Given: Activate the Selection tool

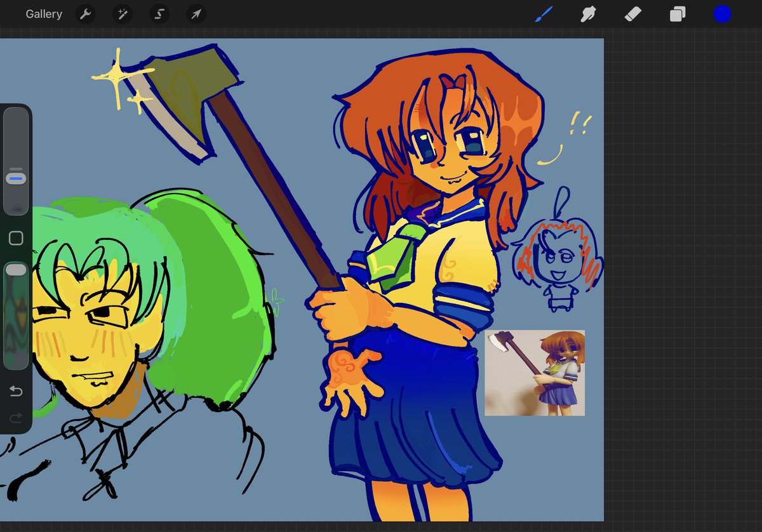Looking at the screenshot, I should click(x=159, y=14).
